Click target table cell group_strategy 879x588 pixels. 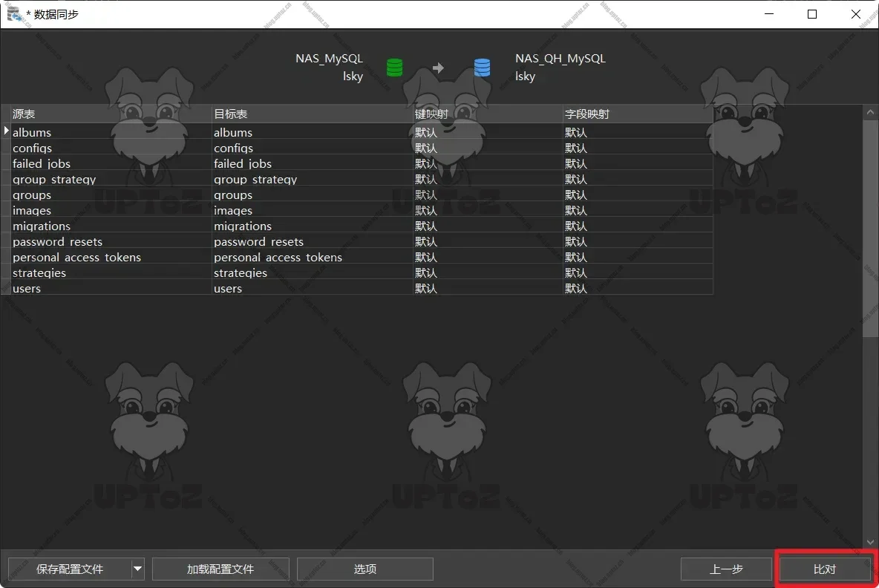pyautogui.click(x=313, y=180)
